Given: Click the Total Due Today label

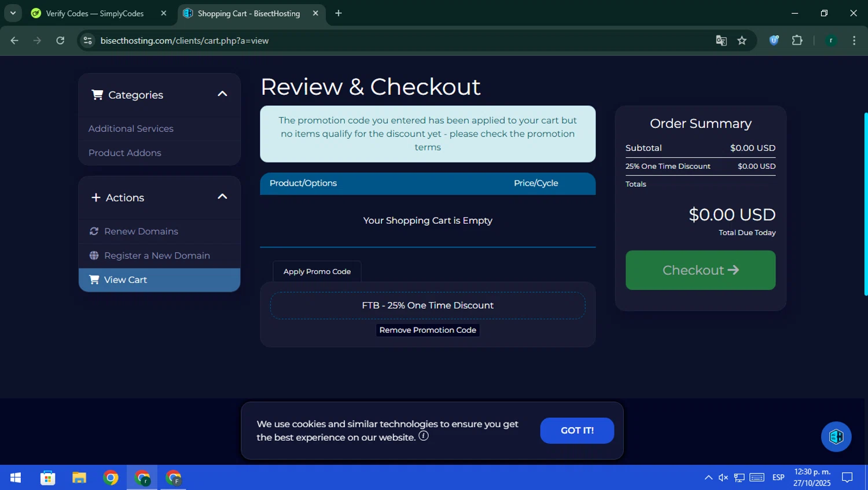Looking at the screenshot, I should pyautogui.click(x=747, y=233).
